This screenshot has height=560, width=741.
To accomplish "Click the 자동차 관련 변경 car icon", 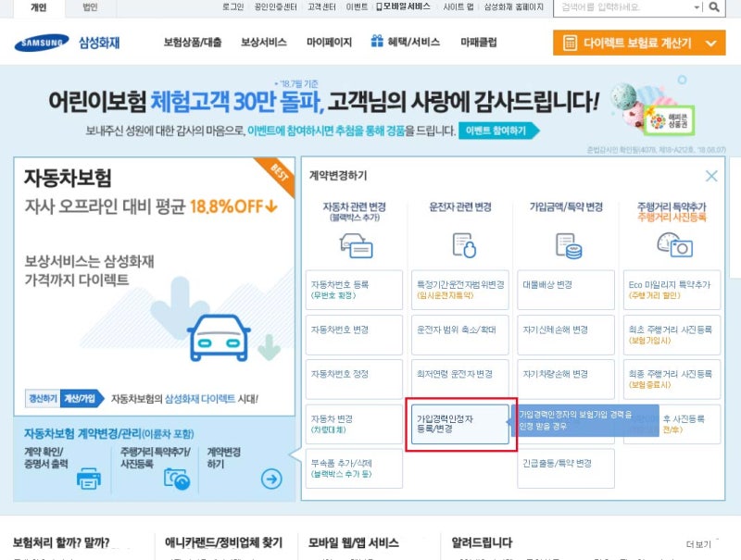I will (x=356, y=245).
